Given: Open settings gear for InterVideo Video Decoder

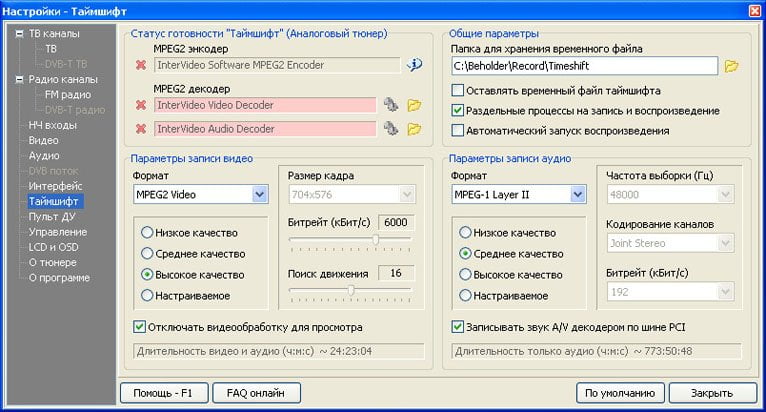Looking at the screenshot, I should (391, 104).
